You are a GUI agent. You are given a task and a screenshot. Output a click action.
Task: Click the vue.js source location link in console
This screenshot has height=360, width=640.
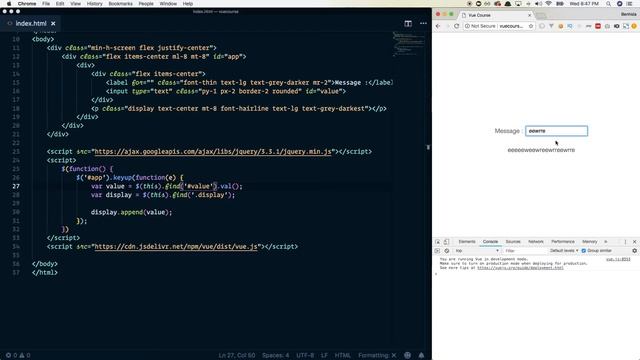point(618,259)
